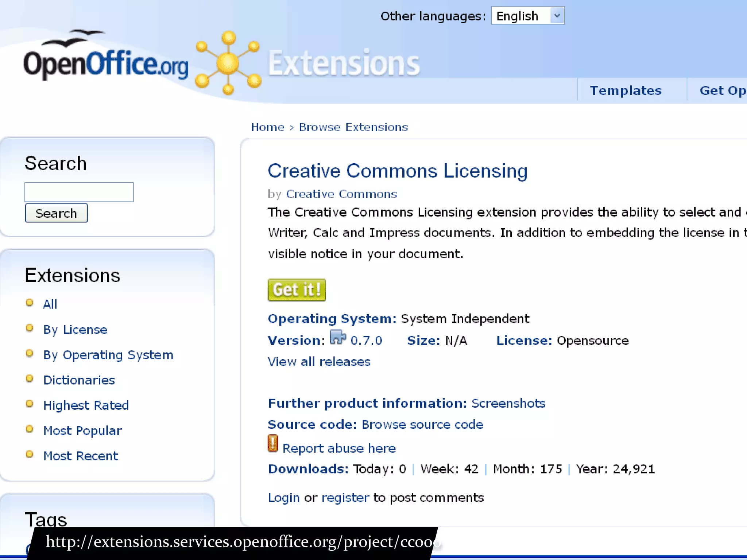Open the Screenshots link
747x560 pixels.
pyautogui.click(x=508, y=403)
